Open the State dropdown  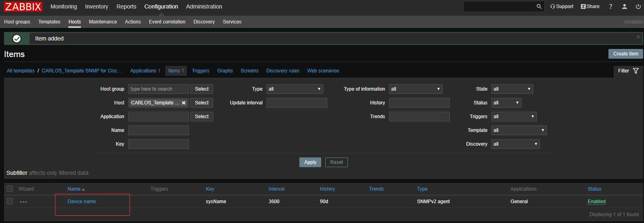tap(512, 89)
